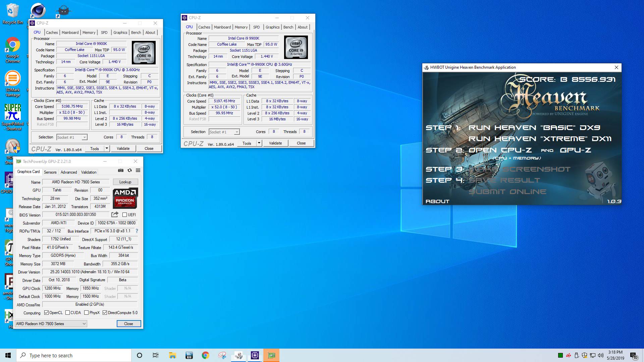The image size is (644, 362).
Task: Click CPU-Z purple chip icon on taskbar
Action: coord(255,355)
